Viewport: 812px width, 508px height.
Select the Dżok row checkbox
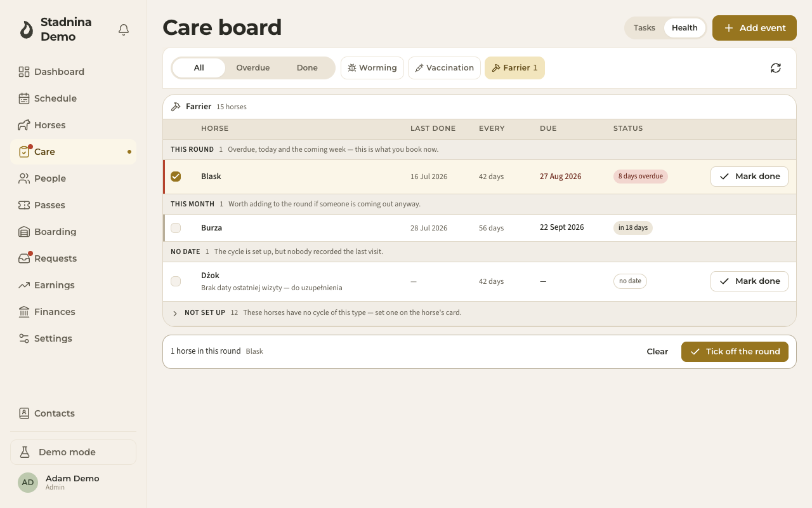[176, 281]
